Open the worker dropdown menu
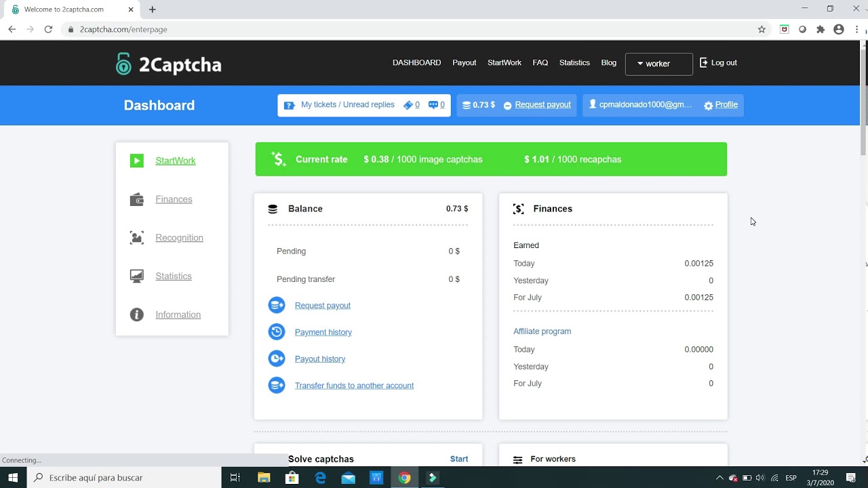Screen dimensions: 868x488 [659, 64]
